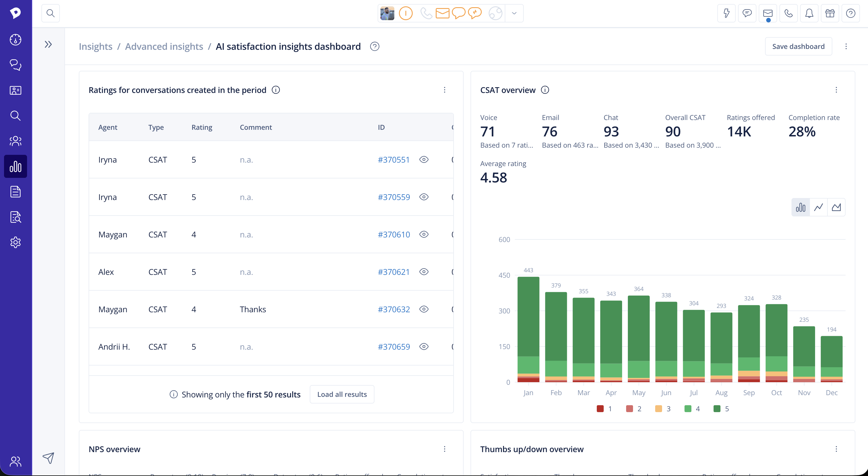View conversation #370559 eye icon
868x476 pixels.
click(x=424, y=197)
